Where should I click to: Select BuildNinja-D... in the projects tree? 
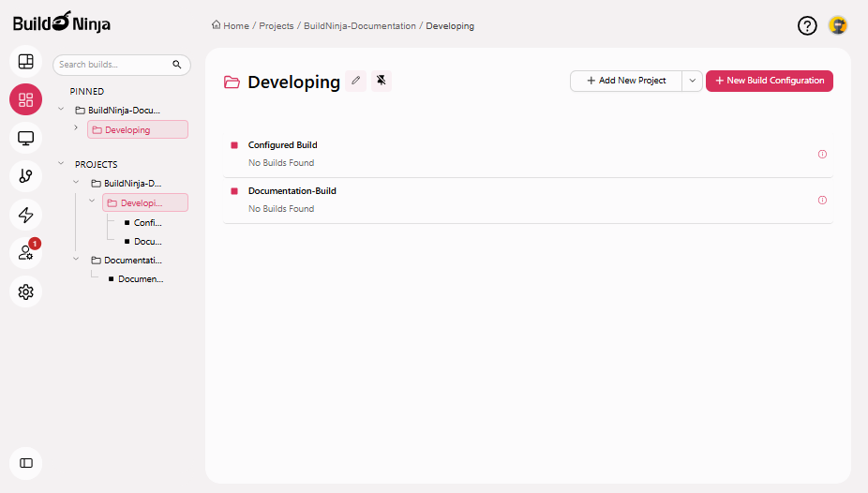point(127,183)
